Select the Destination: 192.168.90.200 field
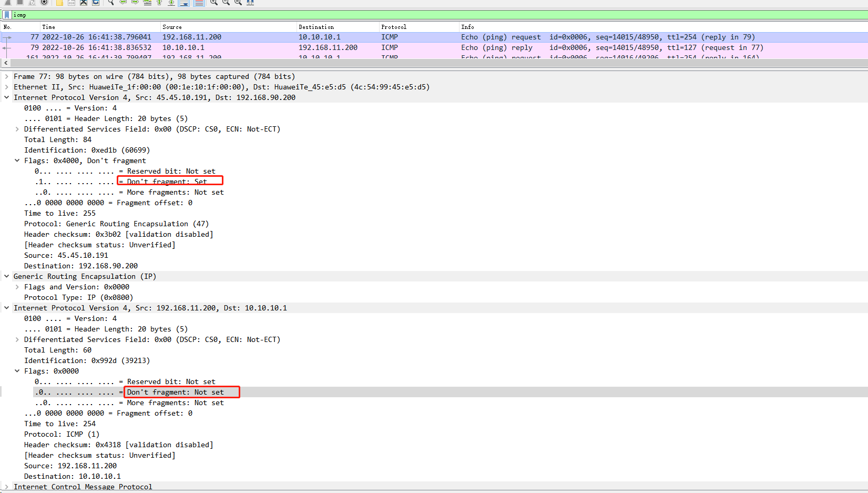The height and width of the screenshot is (493, 868). point(81,266)
